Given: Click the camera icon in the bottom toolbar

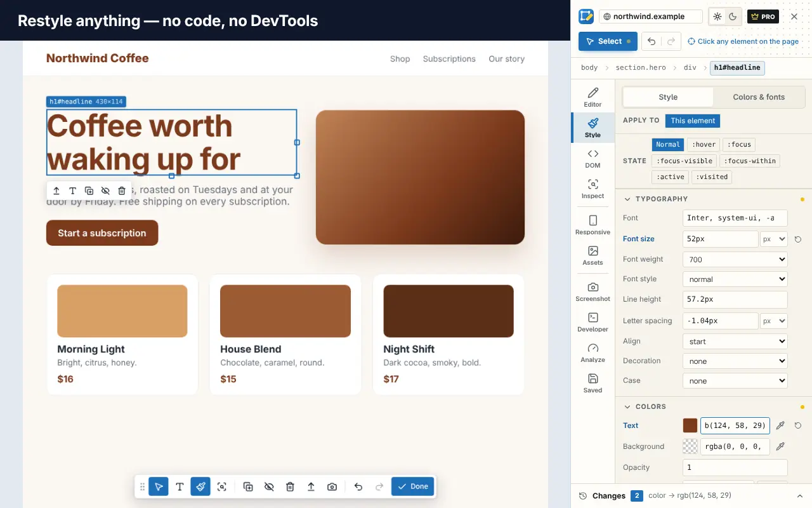Looking at the screenshot, I should 332,486.
